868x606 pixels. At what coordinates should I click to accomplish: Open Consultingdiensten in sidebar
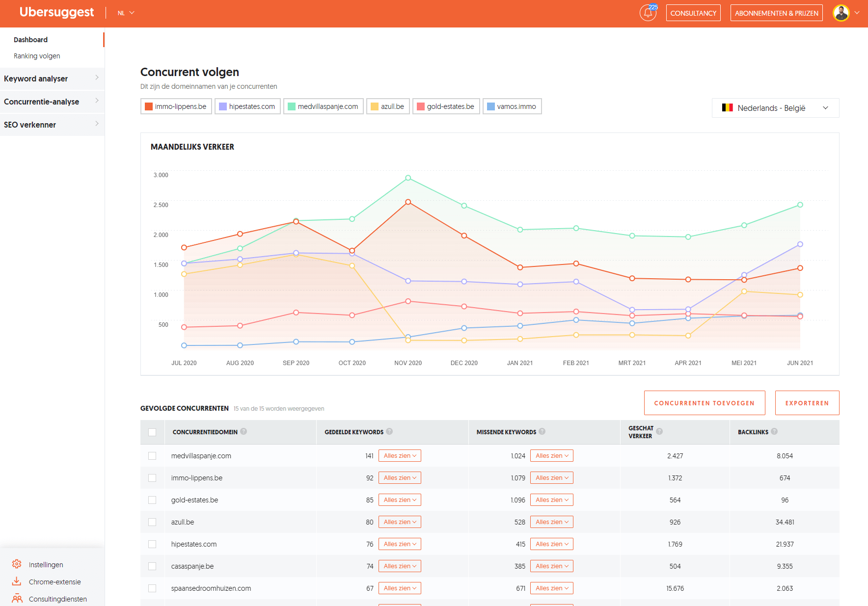click(x=57, y=599)
